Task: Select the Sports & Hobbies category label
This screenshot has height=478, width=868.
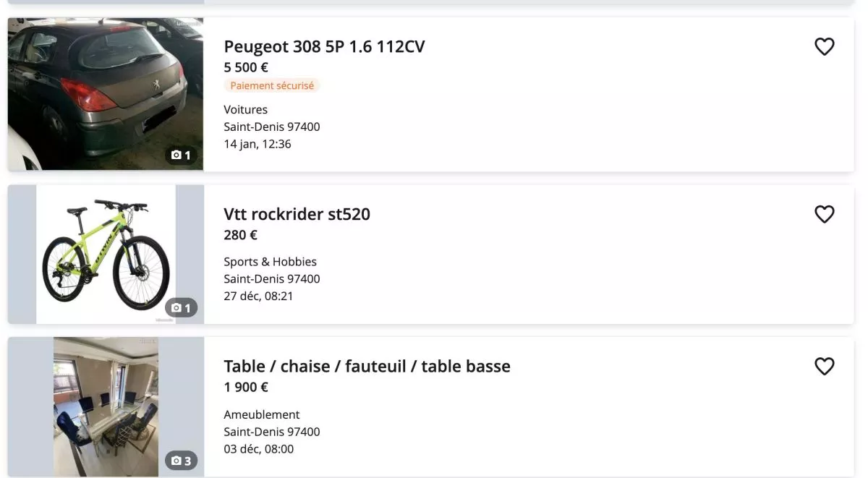Action: tap(270, 262)
